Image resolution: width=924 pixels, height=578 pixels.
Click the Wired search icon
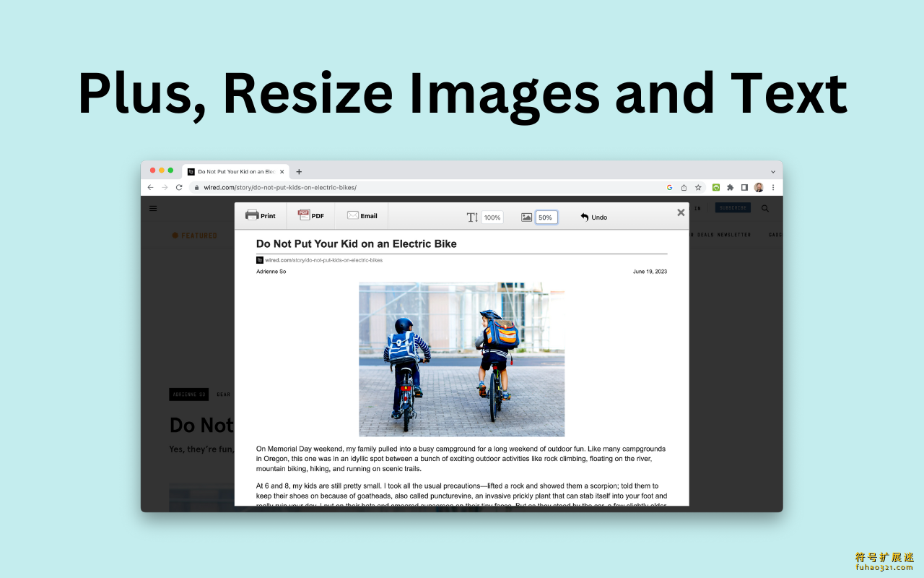point(765,208)
